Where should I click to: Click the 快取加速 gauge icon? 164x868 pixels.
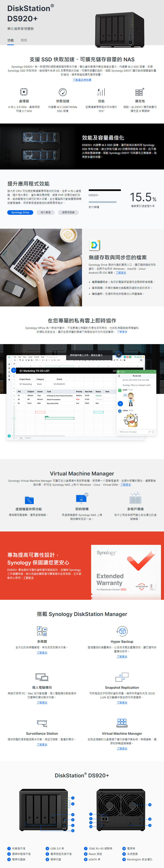point(63,92)
